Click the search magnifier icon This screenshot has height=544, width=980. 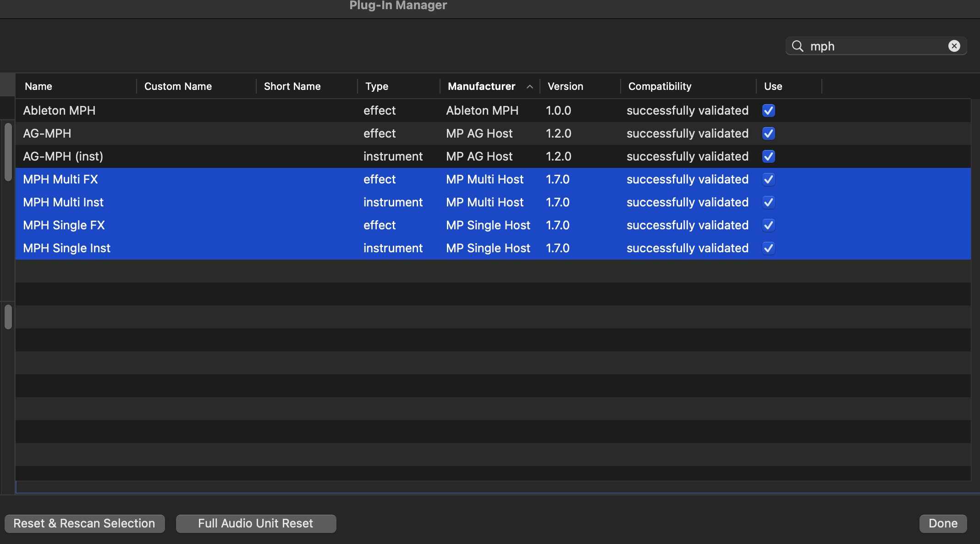click(798, 46)
